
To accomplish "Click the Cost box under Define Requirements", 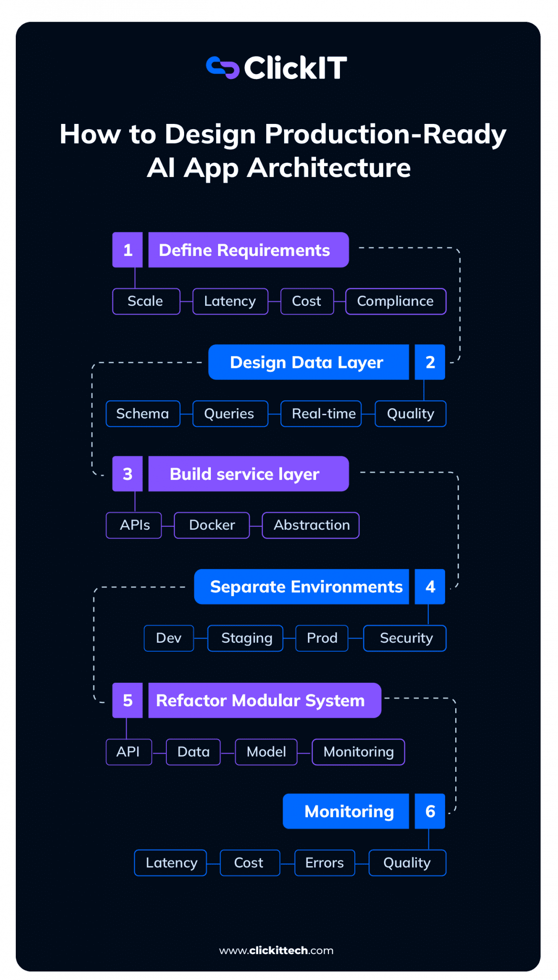I will 307,301.
